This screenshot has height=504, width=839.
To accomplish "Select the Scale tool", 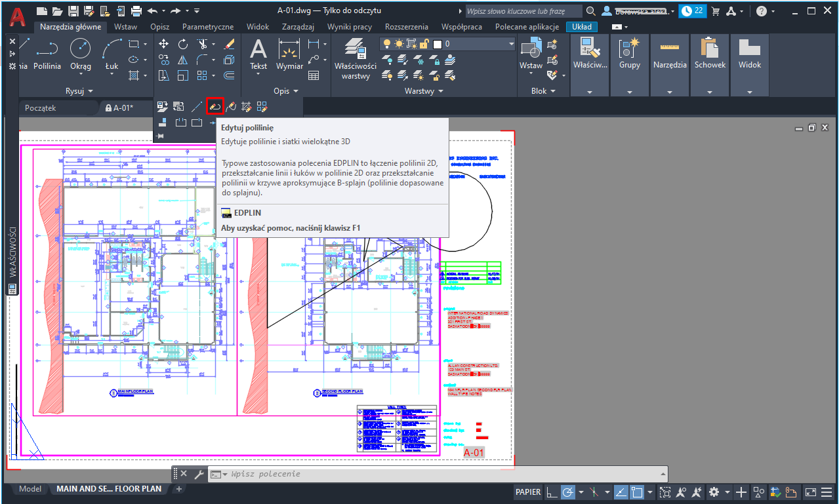I will 183,75.
